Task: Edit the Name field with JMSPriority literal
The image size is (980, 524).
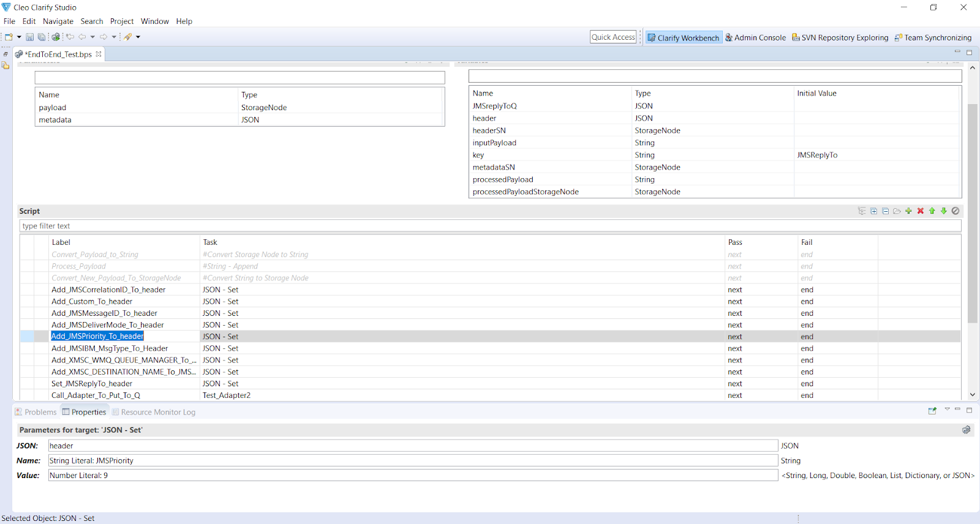Action: 413,460
